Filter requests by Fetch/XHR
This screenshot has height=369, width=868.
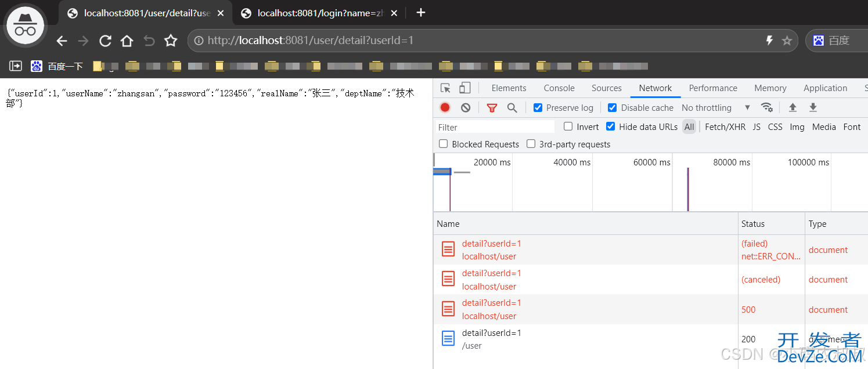coord(725,126)
